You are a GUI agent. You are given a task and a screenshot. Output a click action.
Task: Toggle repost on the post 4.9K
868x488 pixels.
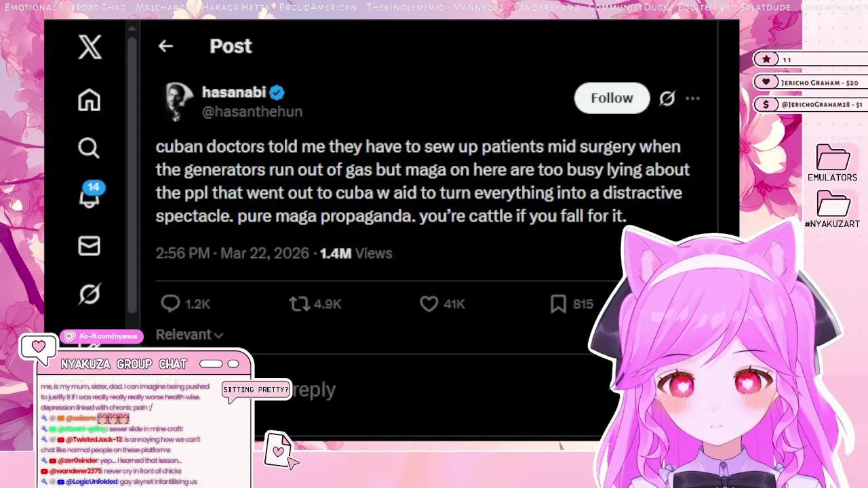pyautogui.click(x=315, y=304)
